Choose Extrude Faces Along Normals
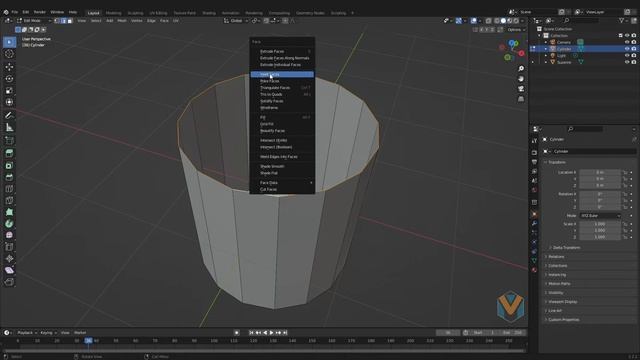 coord(282,58)
